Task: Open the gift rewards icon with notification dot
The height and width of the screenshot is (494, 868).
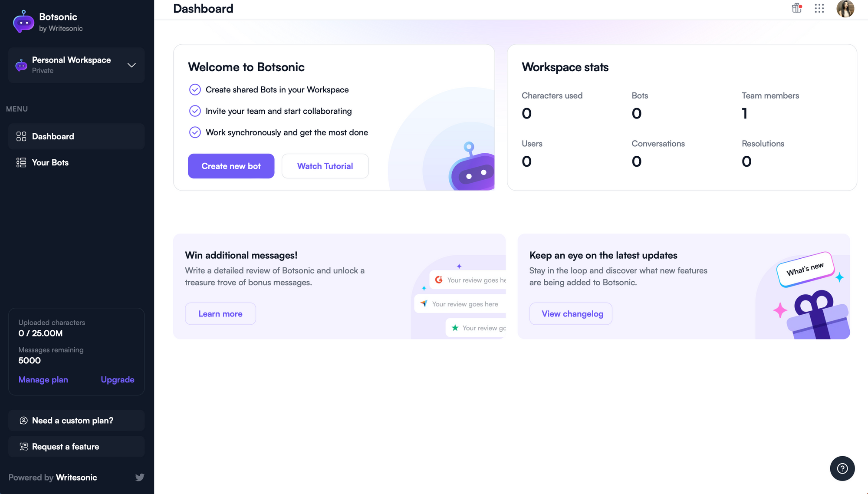Action: coord(796,9)
